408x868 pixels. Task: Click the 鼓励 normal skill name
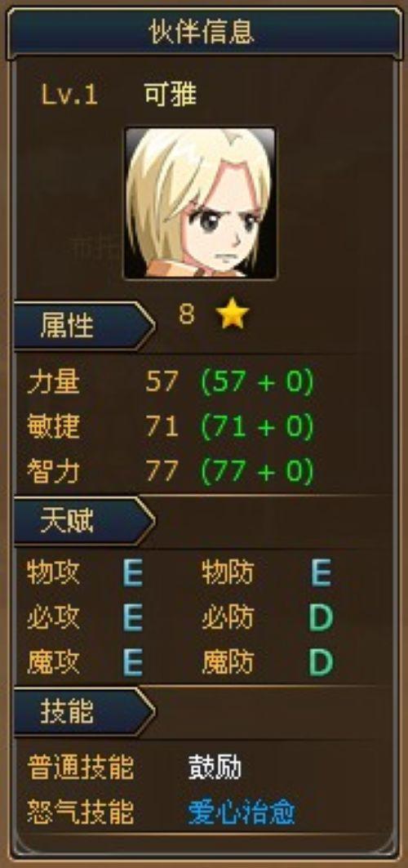tap(215, 768)
